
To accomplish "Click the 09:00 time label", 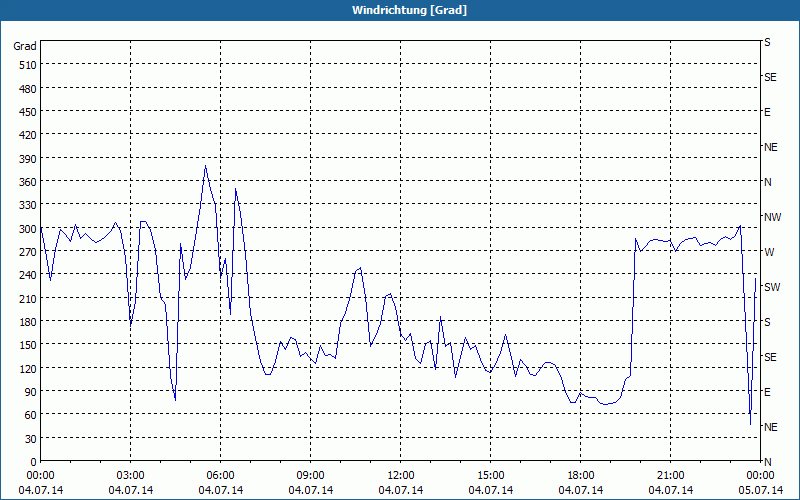I will coord(310,476).
